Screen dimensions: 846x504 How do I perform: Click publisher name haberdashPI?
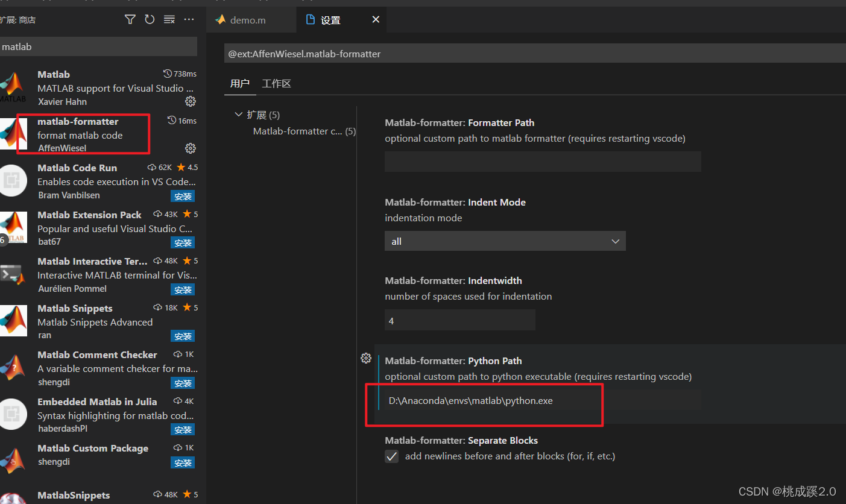[x=62, y=429]
